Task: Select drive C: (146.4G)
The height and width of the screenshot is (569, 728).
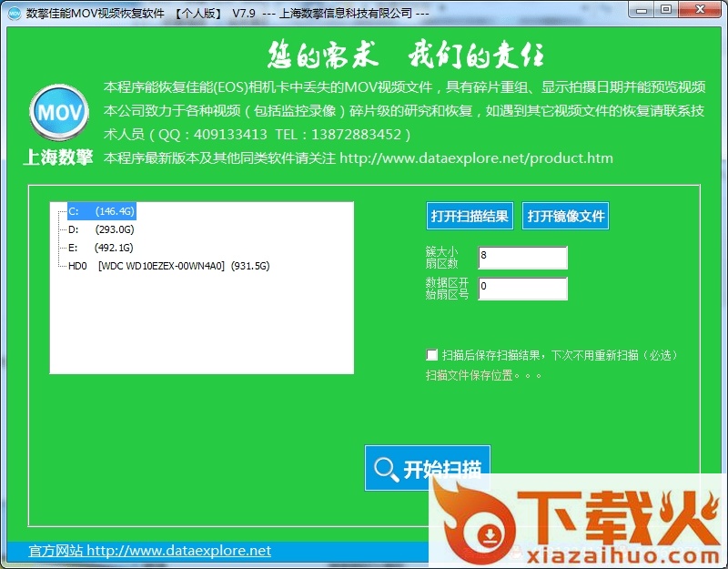Action: (x=102, y=211)
